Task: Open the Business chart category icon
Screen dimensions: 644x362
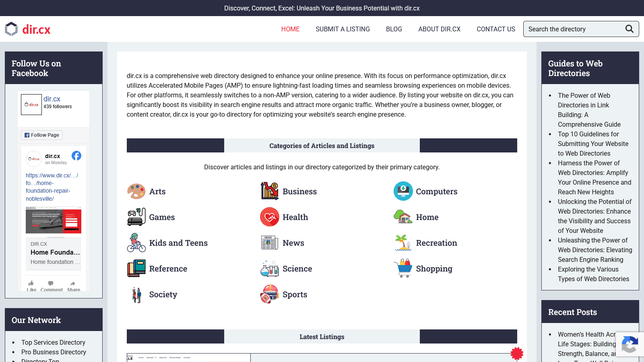Action: tap(270, 191)
